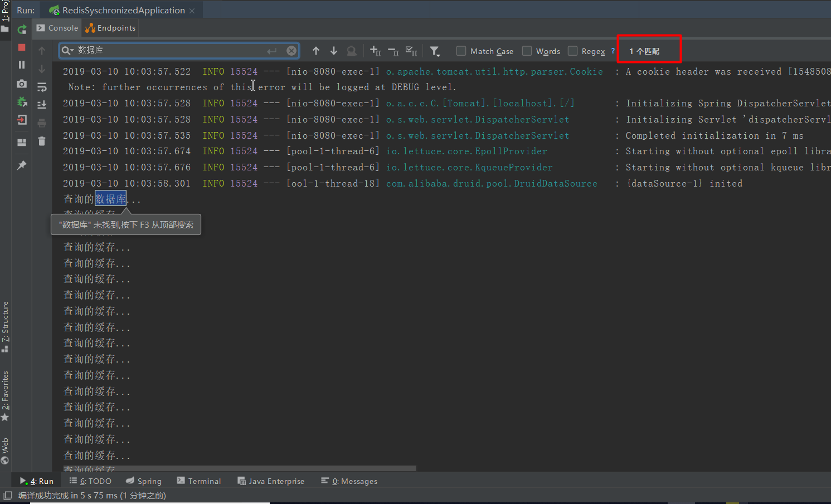Pin the Run tab

[x=22, y=165]
